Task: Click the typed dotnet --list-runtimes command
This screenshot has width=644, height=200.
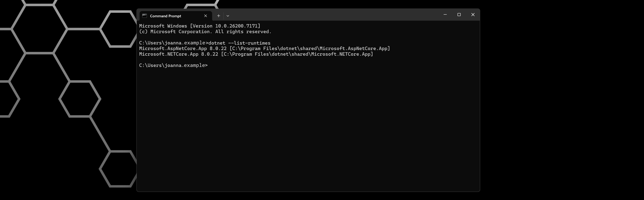Action: 239,43
